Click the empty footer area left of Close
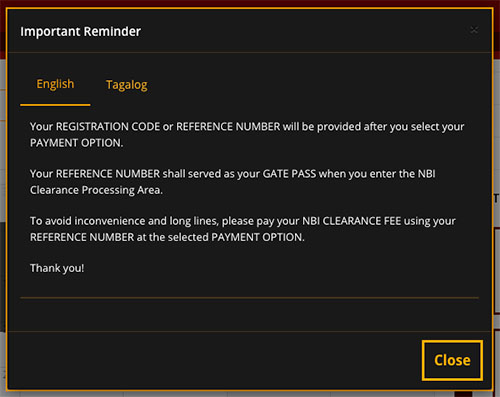Image resolution: width=500 pixels, height=397 pixels. [x=213, y=360]
